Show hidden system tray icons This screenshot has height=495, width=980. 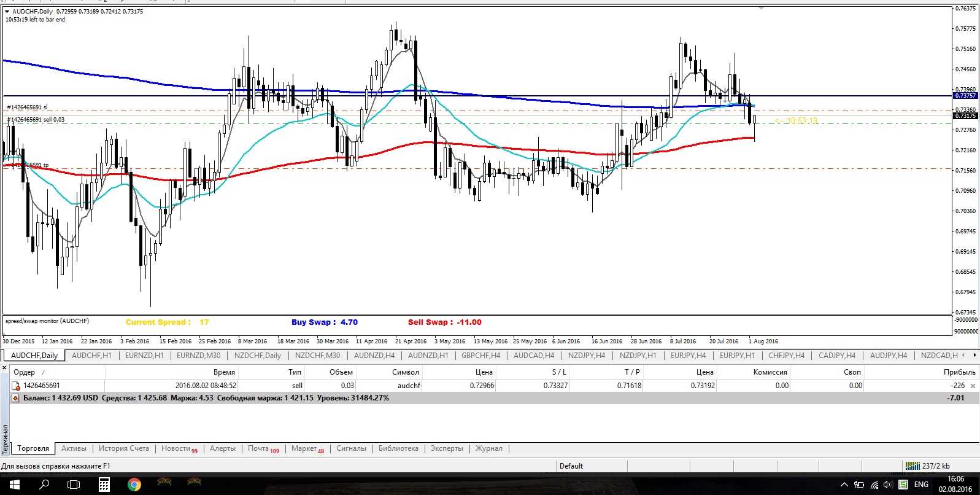844,485
